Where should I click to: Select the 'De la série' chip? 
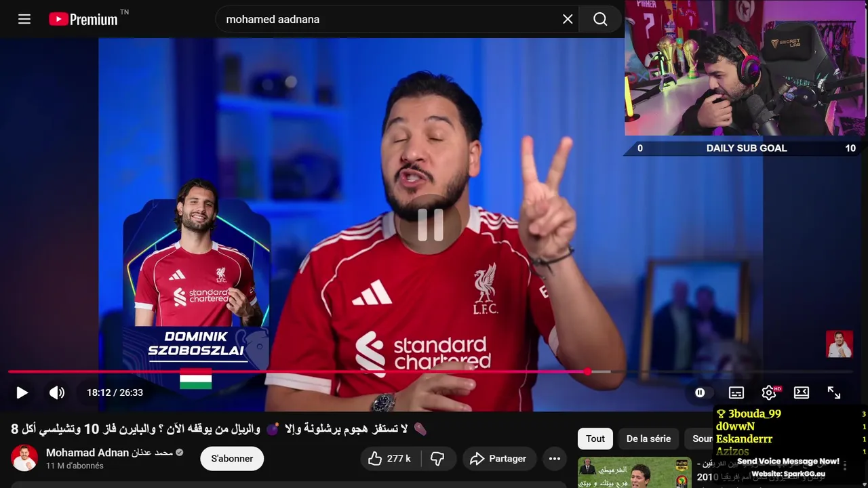click(648, 439)
